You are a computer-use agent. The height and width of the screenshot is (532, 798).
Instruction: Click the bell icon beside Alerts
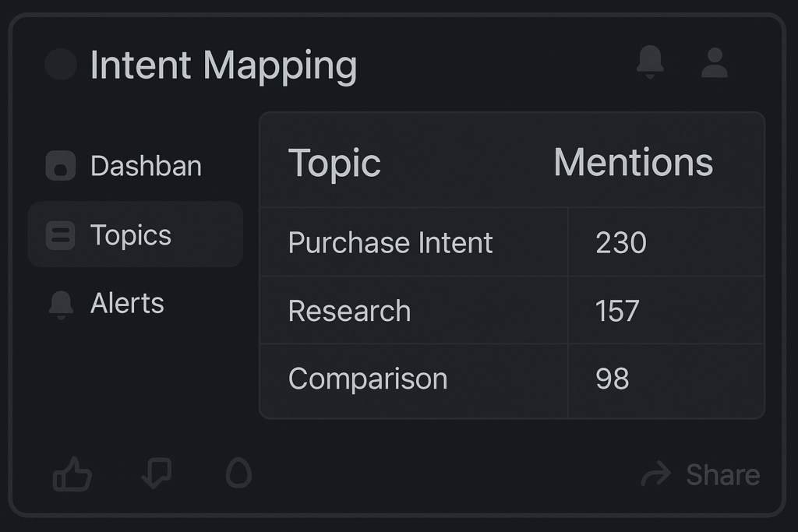[x=61, y=304]
